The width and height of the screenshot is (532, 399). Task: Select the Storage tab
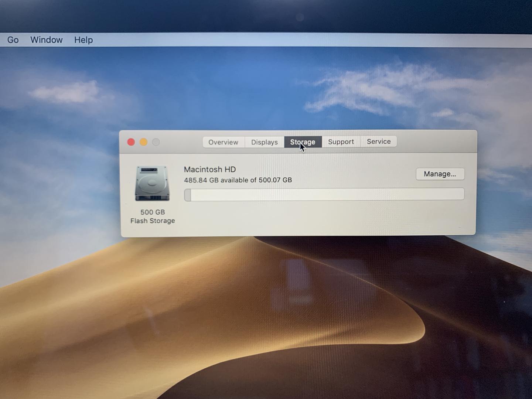point(303,142)
